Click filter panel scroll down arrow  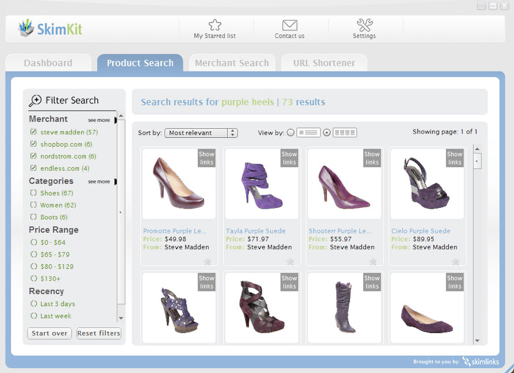pos(121,318)
